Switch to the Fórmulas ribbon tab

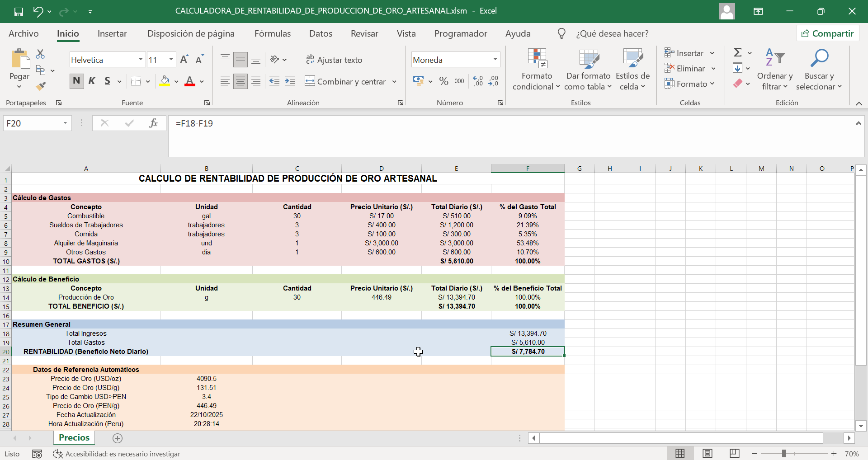point(272,33)
